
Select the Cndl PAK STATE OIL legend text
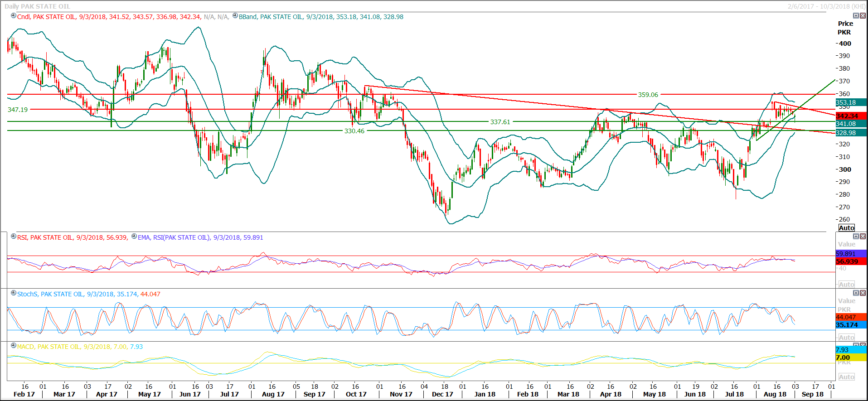[x=123, y=17]
